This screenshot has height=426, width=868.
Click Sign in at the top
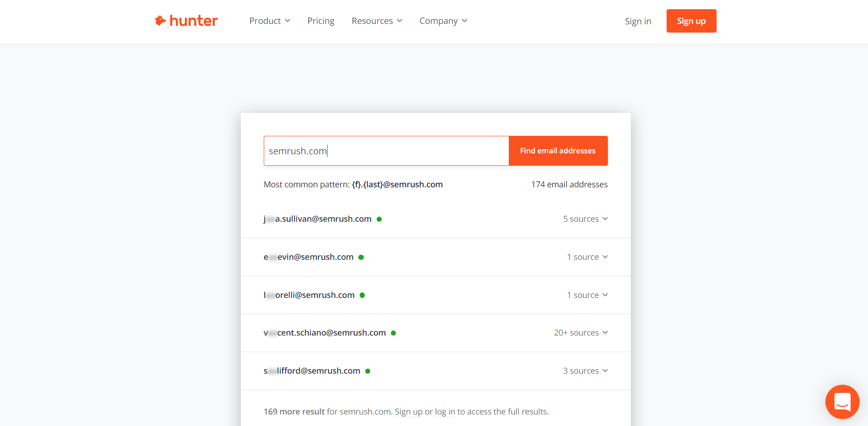pyautogui.click(x=638, y=21)
